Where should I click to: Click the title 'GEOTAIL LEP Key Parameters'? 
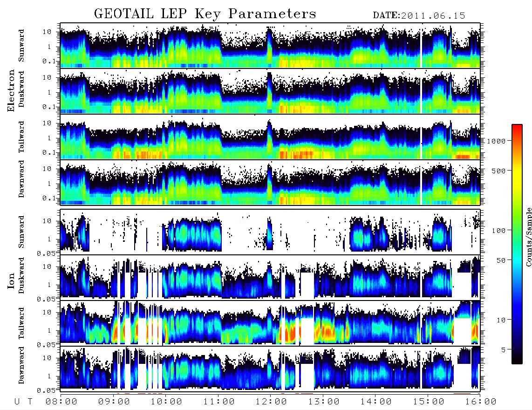tap(205, 14)
